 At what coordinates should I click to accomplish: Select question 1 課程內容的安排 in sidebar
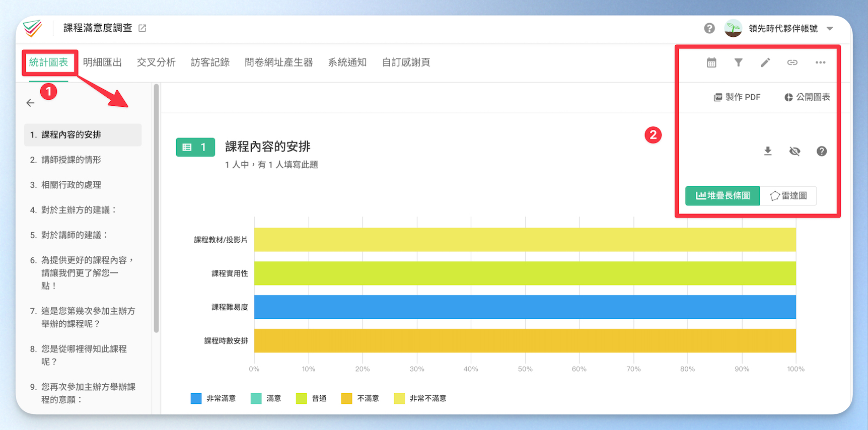(83, 135)
